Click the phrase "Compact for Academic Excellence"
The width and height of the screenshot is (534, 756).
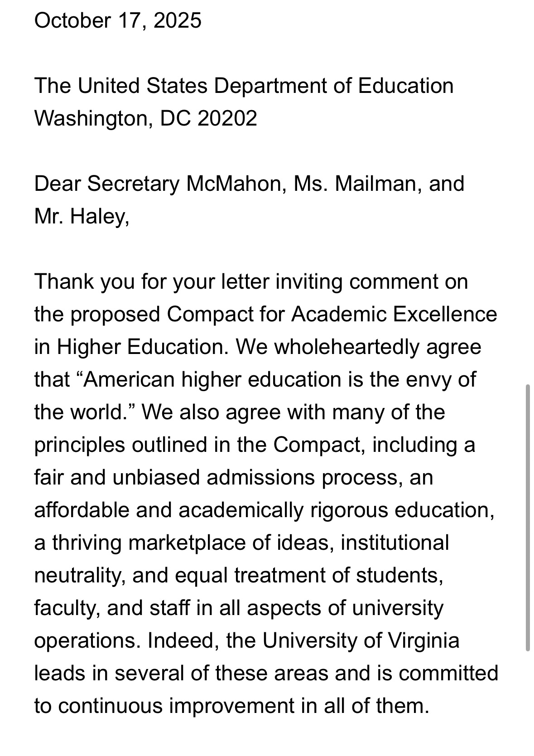pos(332,315)
